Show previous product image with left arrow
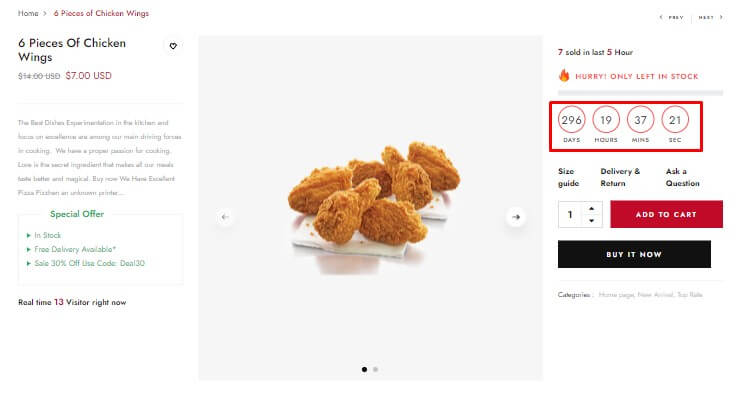 [225, 217]
